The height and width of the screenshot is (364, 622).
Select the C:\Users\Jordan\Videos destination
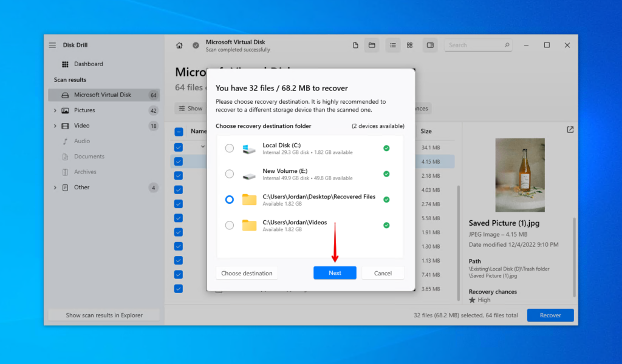(230, 225)
